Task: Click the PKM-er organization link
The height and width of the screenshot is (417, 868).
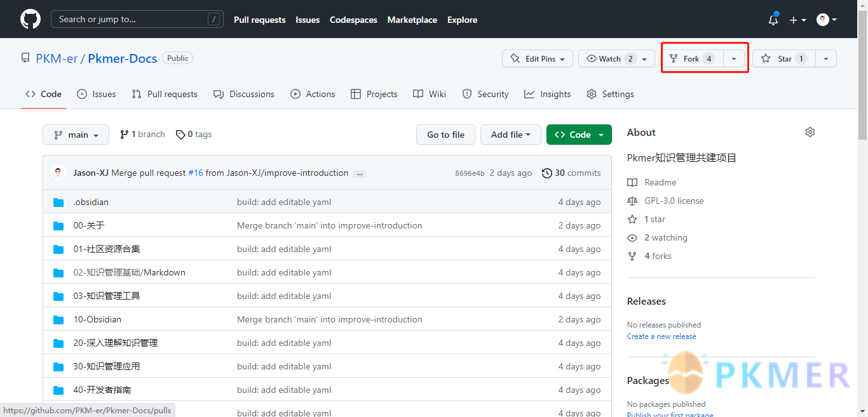Action: [57, 58]
